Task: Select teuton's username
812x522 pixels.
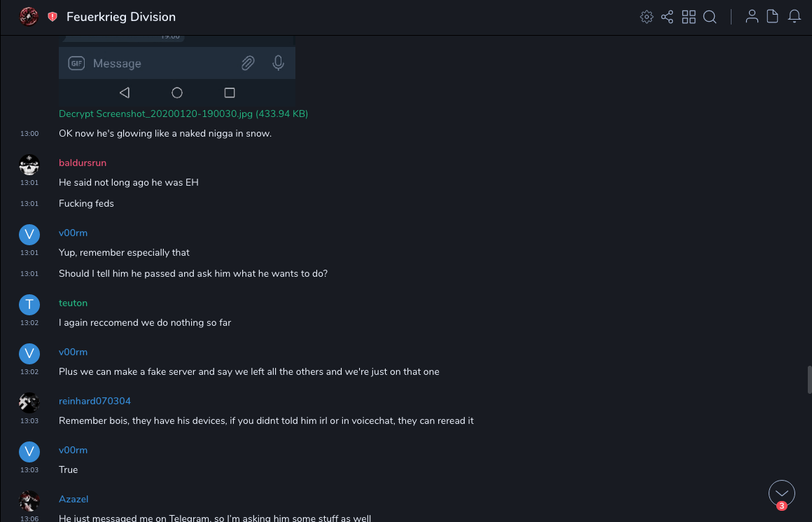Action: point(73,303)
